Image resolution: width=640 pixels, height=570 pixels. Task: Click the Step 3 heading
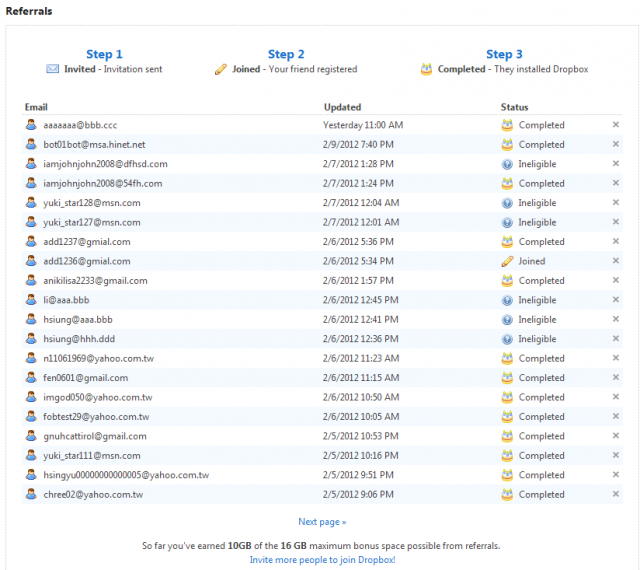(504, 54)
